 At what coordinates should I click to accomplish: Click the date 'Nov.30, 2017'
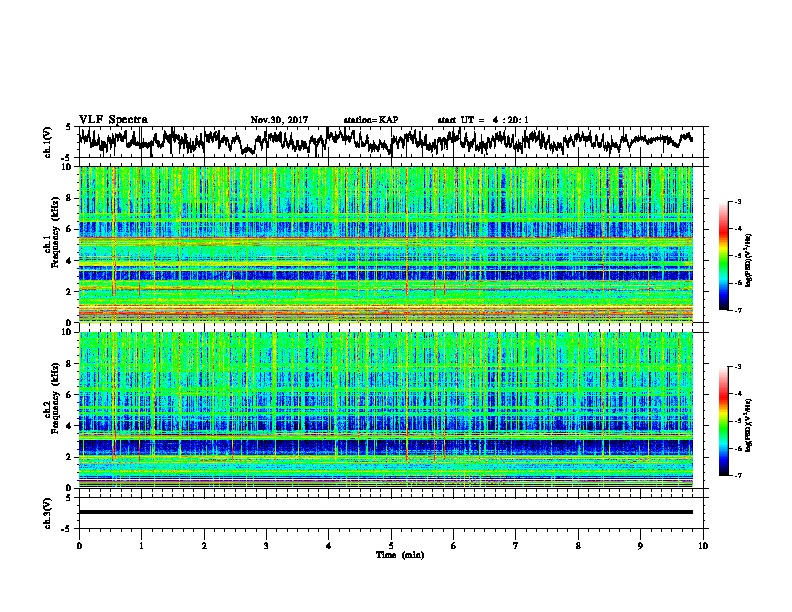[x=279, y=120]
